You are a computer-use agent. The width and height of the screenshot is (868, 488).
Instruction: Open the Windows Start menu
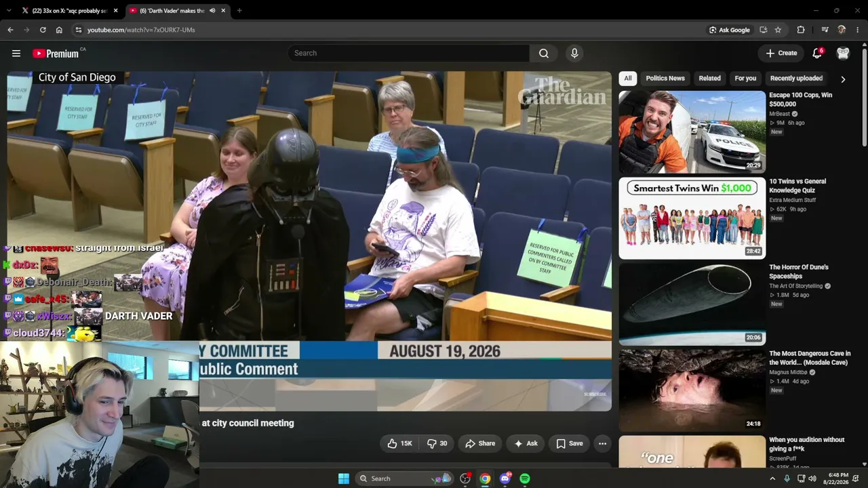click(x=344, y=479)
